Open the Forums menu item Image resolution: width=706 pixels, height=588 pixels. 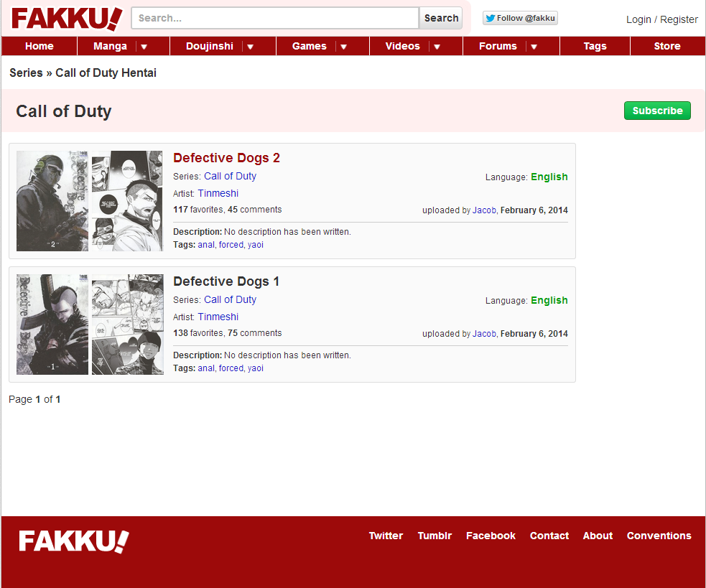pyautogui.click(x=498, y=47)
